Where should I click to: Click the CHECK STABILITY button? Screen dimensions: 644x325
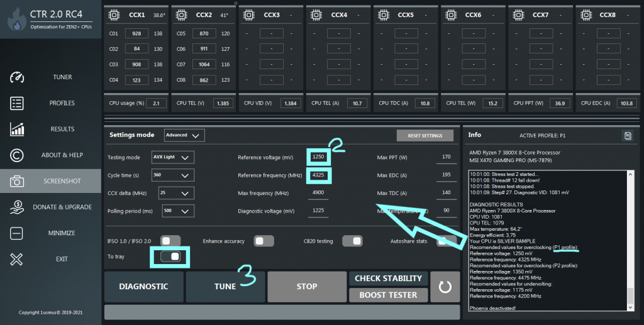pyautogui.click(x=388, y=278)
